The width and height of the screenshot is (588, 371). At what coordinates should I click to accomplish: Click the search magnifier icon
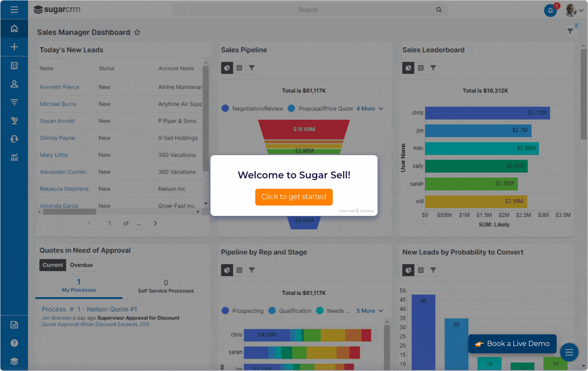click(439, 9)
